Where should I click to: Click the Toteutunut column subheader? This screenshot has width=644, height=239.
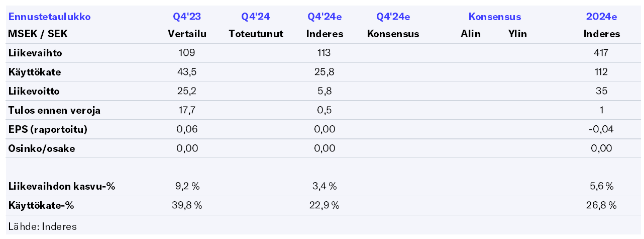[256, 34]
